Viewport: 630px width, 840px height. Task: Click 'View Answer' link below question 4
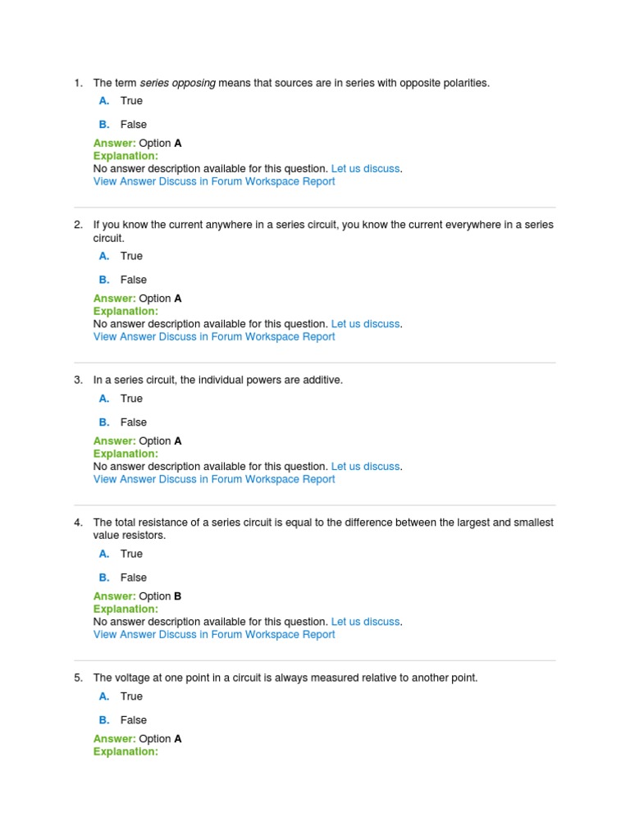click(x=118, y=635)
